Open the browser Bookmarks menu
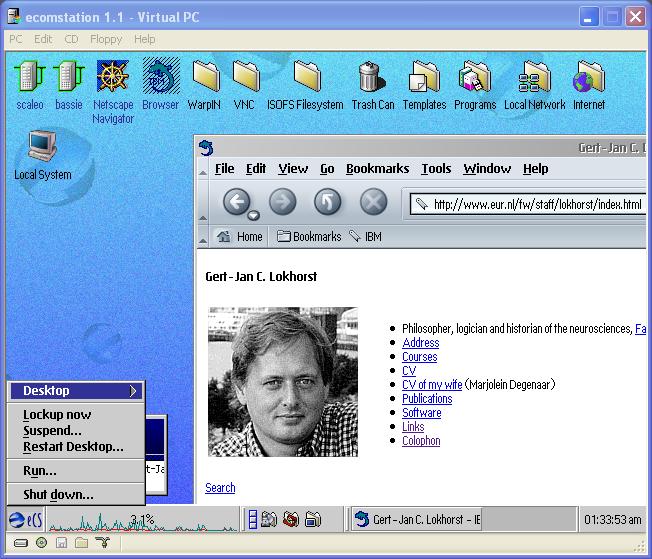The image size is (652, 559). point(378,168)
